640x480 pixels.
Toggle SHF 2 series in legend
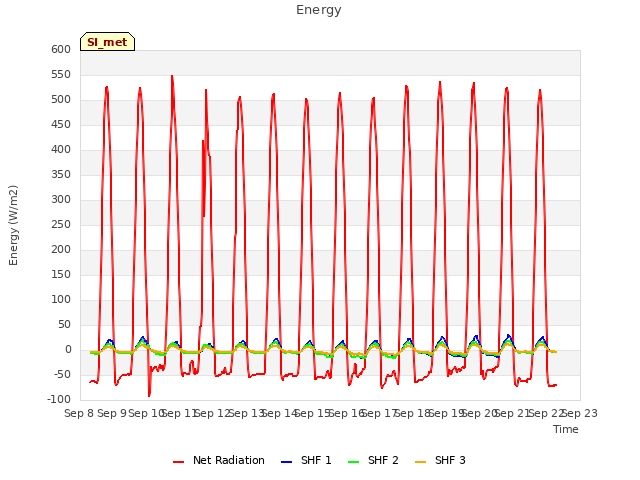pyautogui.click(x=373, y=460)
